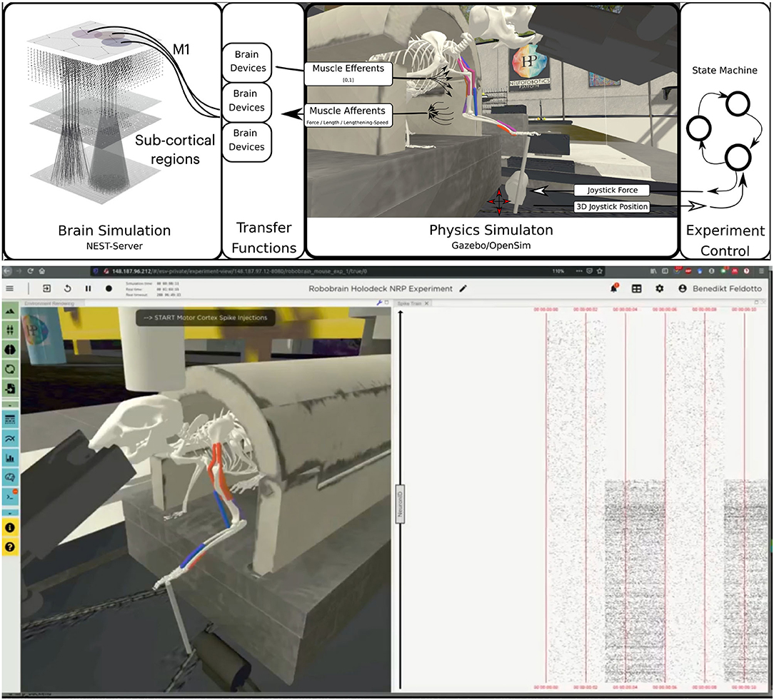Open the browser library icon
The width and height of the screenshot is (774, 700).
tap(653, 271)
